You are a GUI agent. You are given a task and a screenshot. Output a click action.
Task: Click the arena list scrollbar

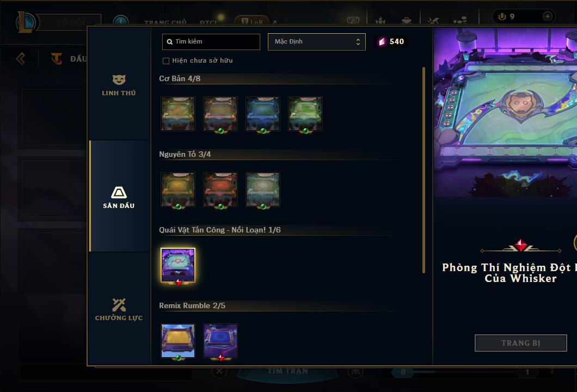tap(423, 170)
